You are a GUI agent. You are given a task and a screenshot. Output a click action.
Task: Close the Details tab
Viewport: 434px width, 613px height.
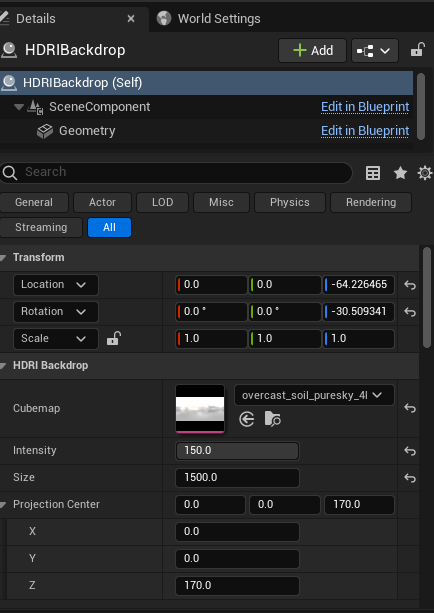coord(131,19)
